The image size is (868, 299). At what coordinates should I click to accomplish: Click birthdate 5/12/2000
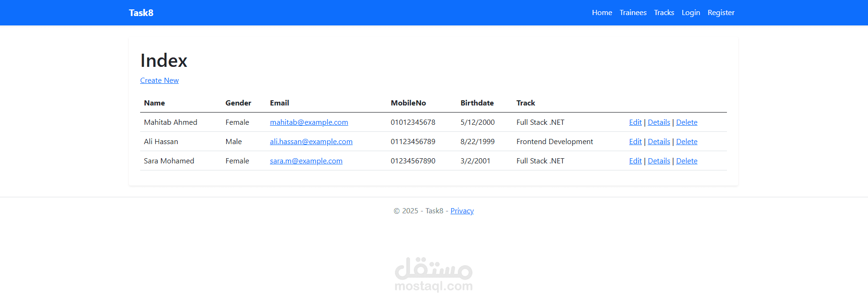point(477,122)
